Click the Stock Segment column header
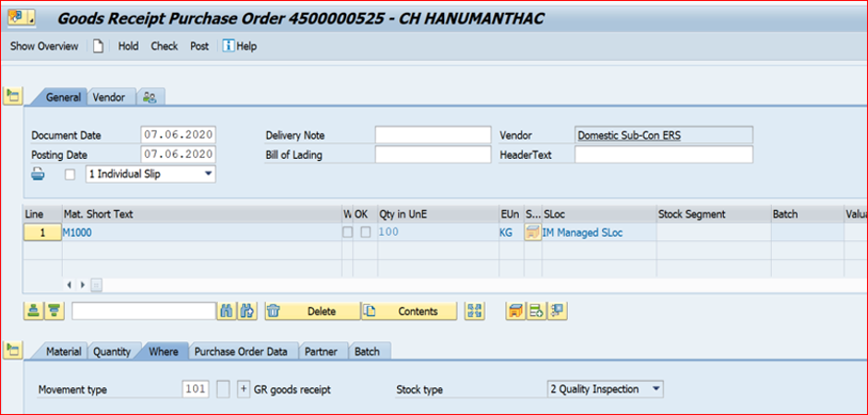868x415 pixels. point(714,214)
